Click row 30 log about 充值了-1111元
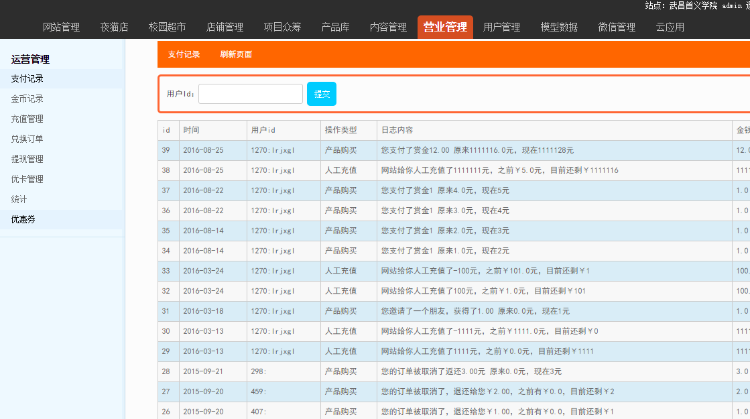The image size is (750, 419). tap(490, 331)
